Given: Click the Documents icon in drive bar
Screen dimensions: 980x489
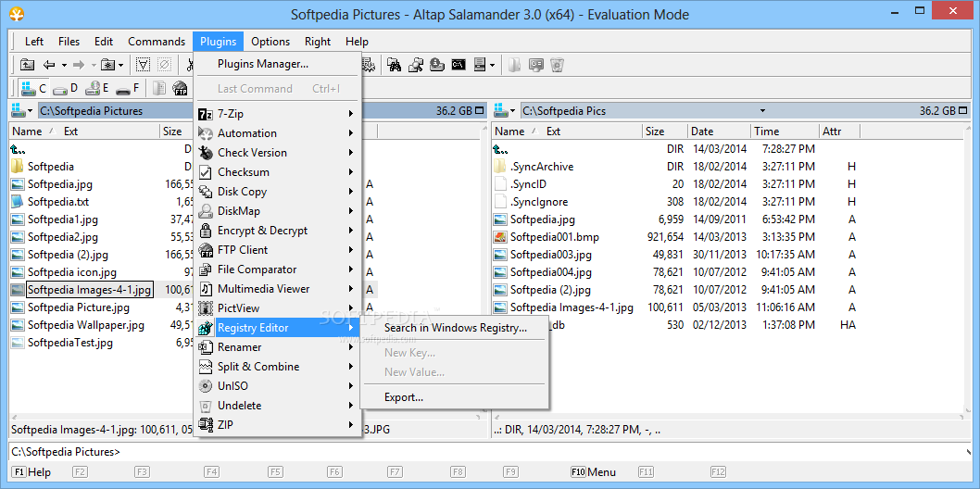Looking at the screenshot, I should pos(159,88).
